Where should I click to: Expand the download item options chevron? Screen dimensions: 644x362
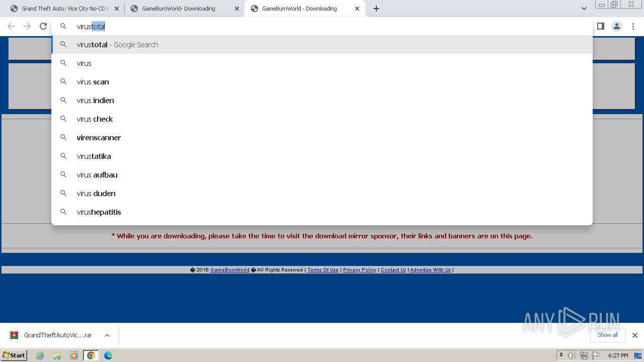(x=107, y=335)
